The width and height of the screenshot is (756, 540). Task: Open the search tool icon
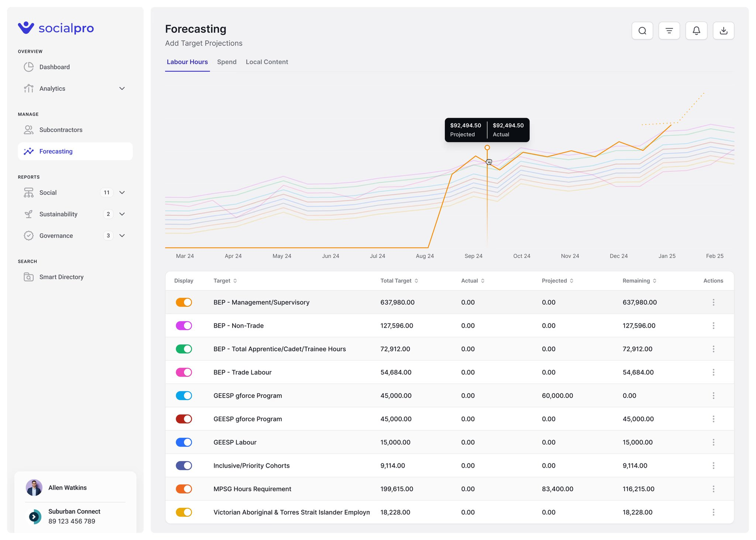(642, 31)
